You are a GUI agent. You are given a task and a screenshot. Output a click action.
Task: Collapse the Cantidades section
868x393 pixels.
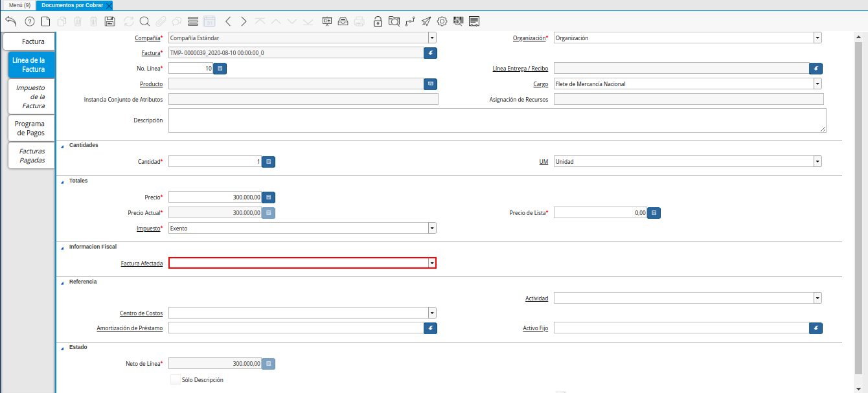coord(63,146)
